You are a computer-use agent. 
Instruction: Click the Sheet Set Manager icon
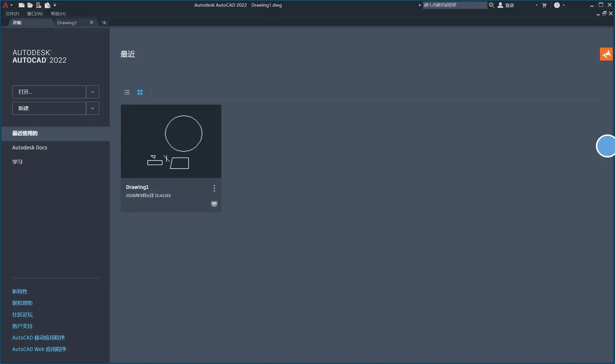[x=47, y=5]
